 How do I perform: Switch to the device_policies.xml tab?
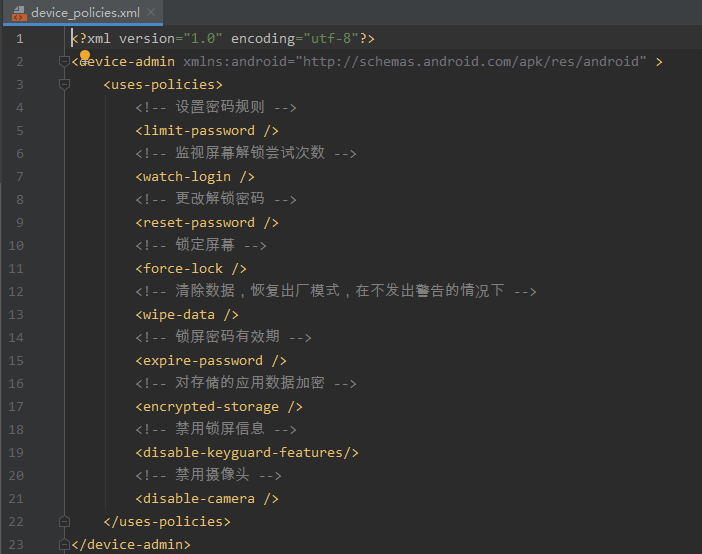85,13
